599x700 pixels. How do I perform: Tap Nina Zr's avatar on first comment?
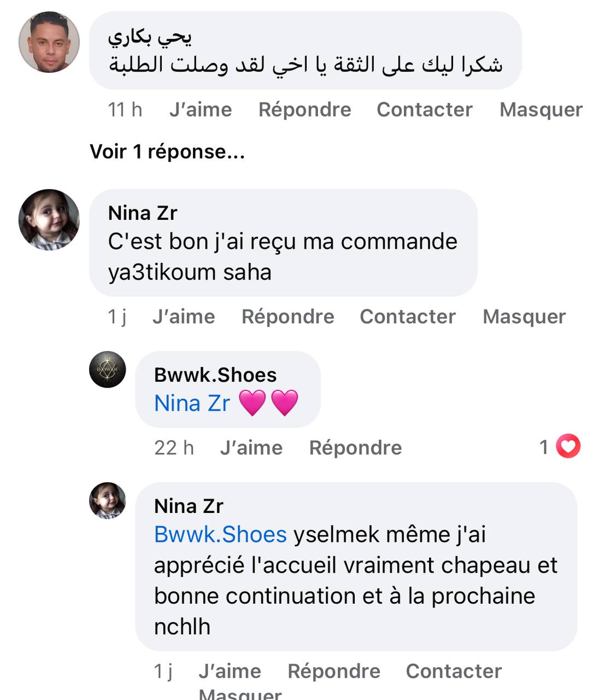tap(49, 220)
